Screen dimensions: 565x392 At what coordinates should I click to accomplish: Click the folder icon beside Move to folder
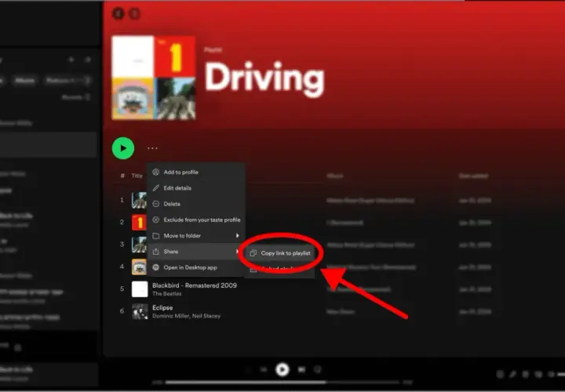click(x=155, y=235)
